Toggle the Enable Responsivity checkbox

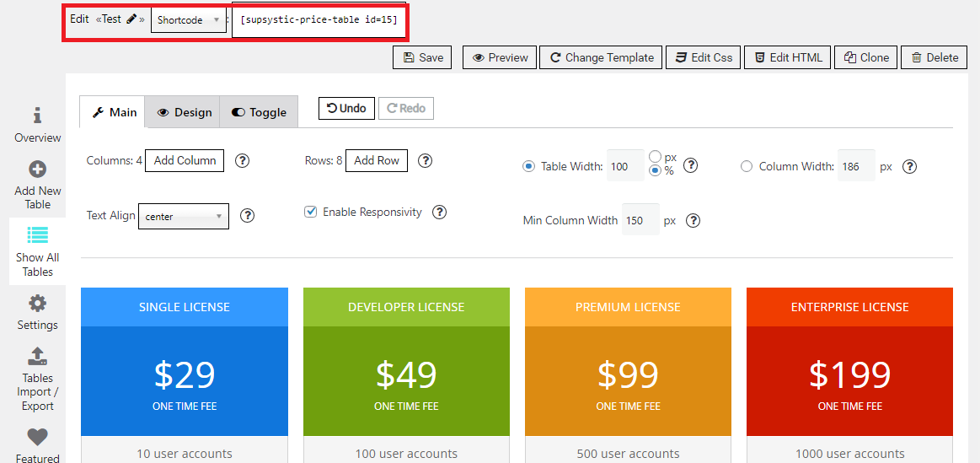pyautogui.click(x=310, y=212)
